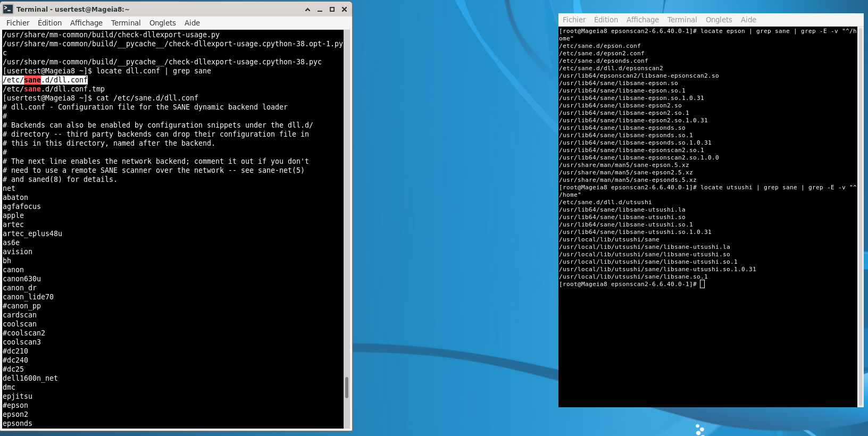Click the commented '#coolscan2' line
Viewport: 868px width, 436px height.
click(x=24, y=333)
